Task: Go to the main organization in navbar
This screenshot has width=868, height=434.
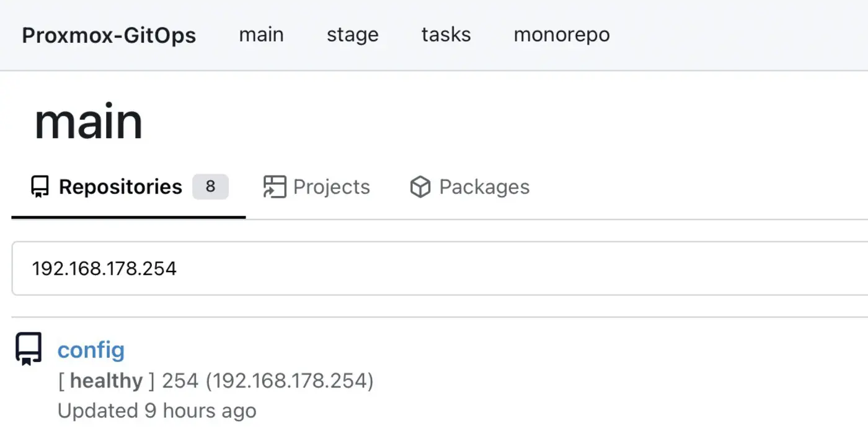Action: 261,34
